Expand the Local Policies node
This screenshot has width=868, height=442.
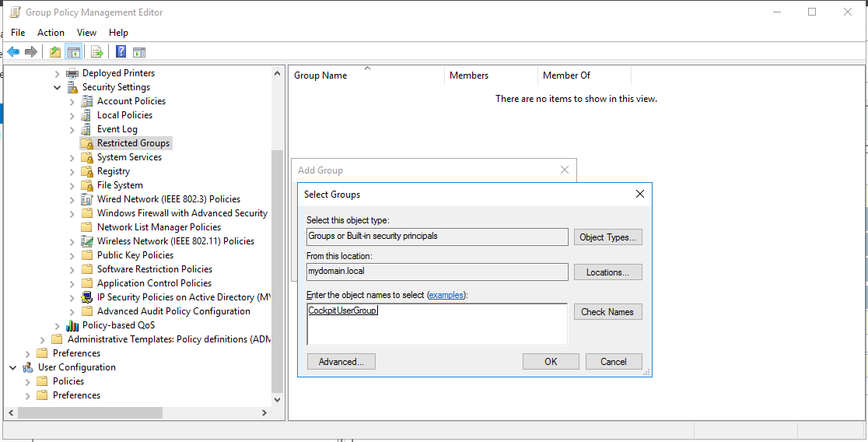(72, 115)
